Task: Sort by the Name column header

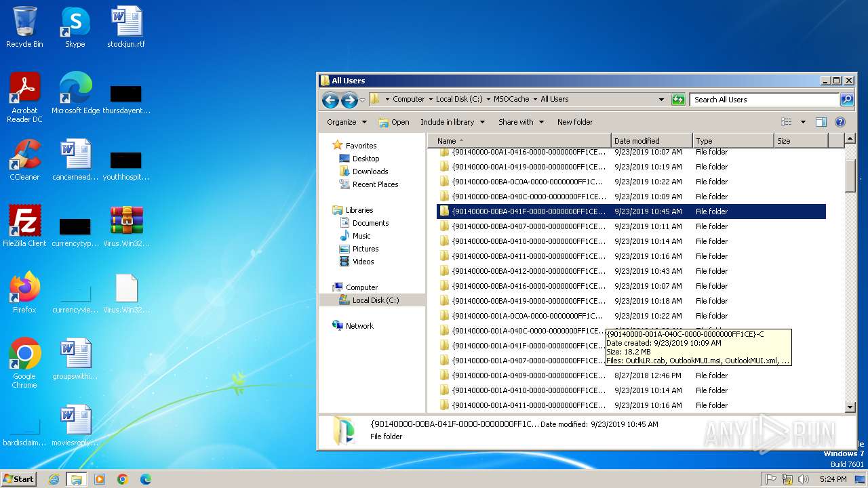Action: [519, 141]
